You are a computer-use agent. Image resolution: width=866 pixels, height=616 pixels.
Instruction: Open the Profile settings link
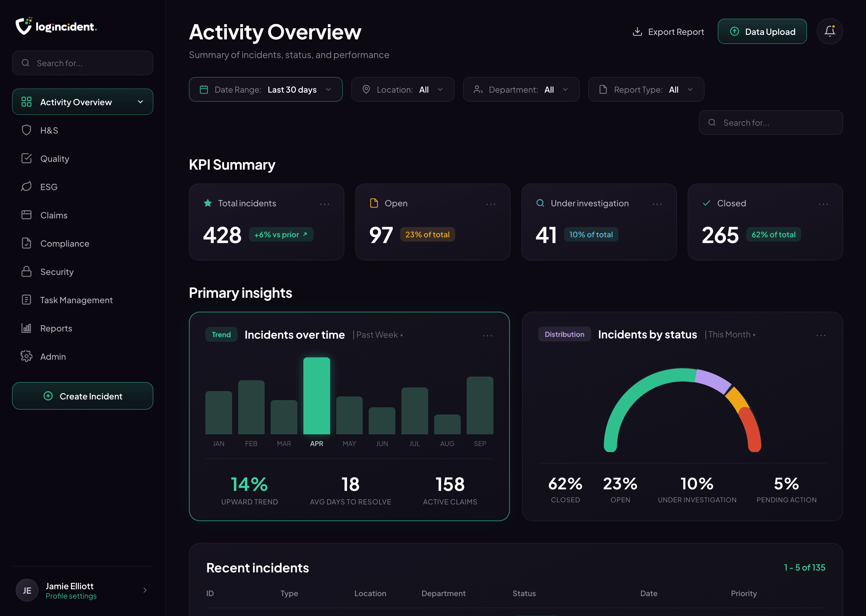click(71, 596)
